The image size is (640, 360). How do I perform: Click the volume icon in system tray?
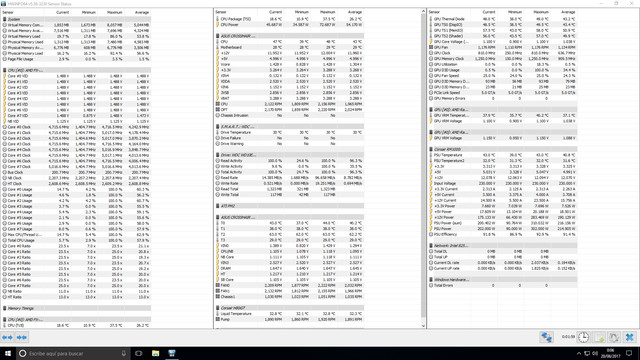pos(595,353)
